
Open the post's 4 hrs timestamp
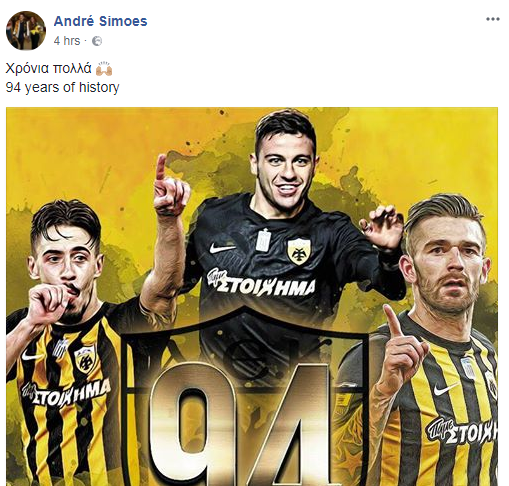click(x=67, y=41)
